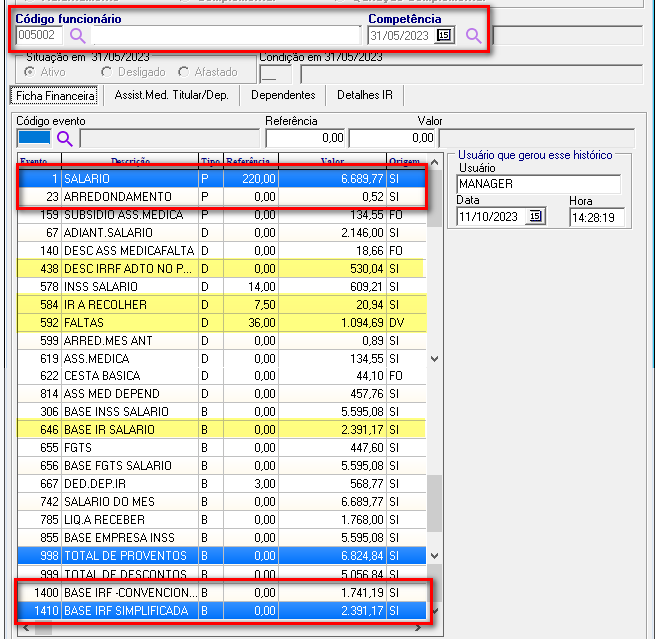Open employee code search magnifier
Screen dimensions: 655x639
(x=77, y=36)
